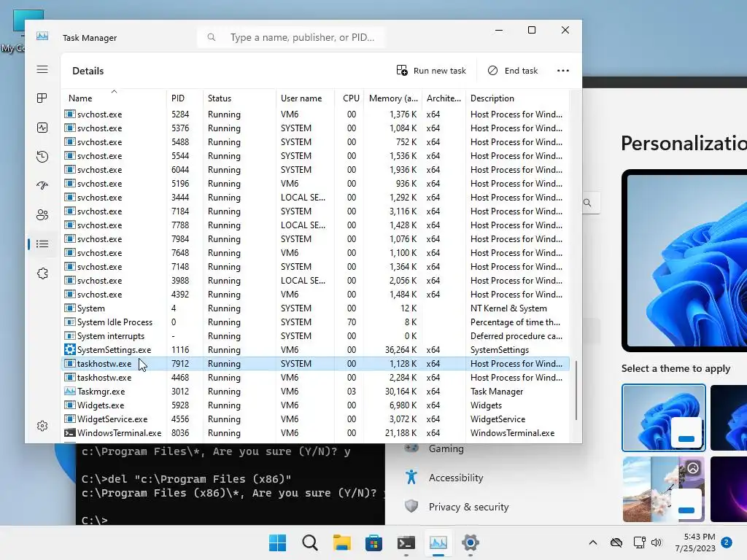The width and height of the screenshot is (747, 560).
Task: Open Accessibility in Settings sidebar
Action: click(455, 478)
